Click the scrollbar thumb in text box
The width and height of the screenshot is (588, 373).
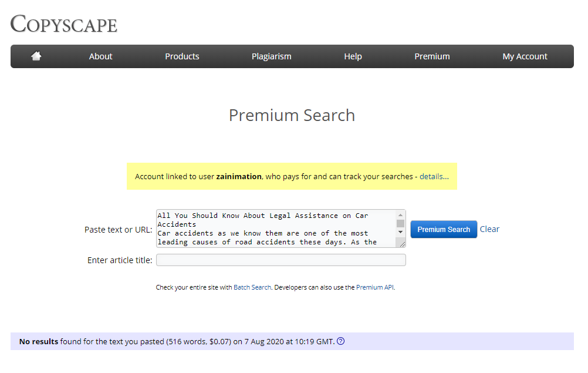pyautogui.click(x=401, y=223)
